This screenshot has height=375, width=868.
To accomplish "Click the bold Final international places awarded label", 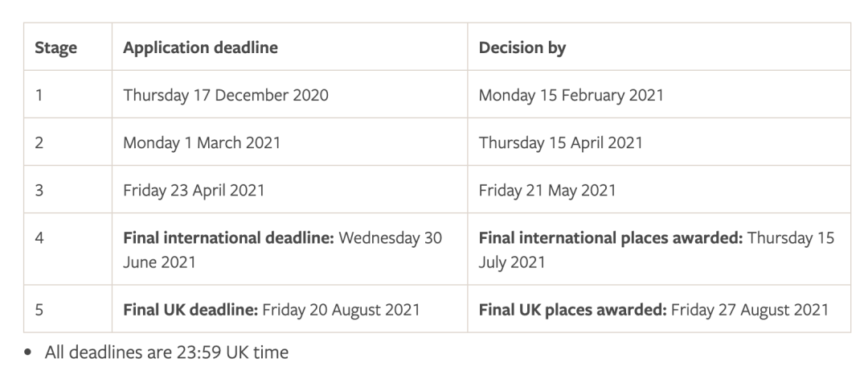I will 611,239.
